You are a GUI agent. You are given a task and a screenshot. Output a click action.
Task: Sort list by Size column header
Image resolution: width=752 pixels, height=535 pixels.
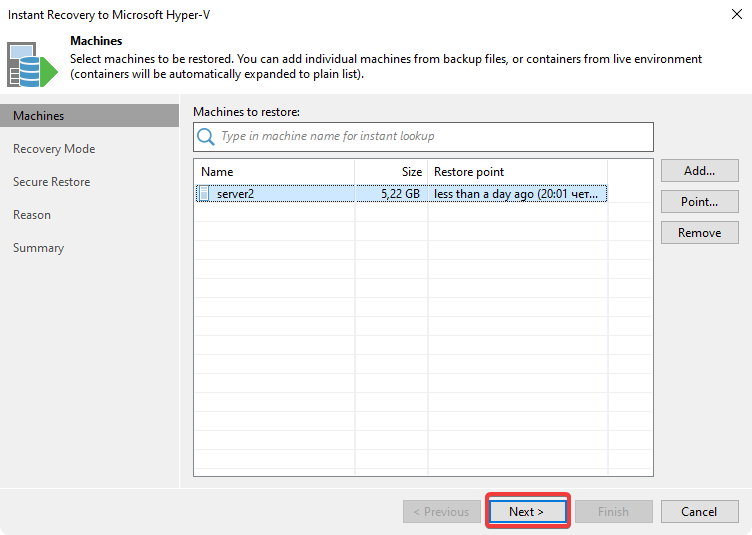391,172
